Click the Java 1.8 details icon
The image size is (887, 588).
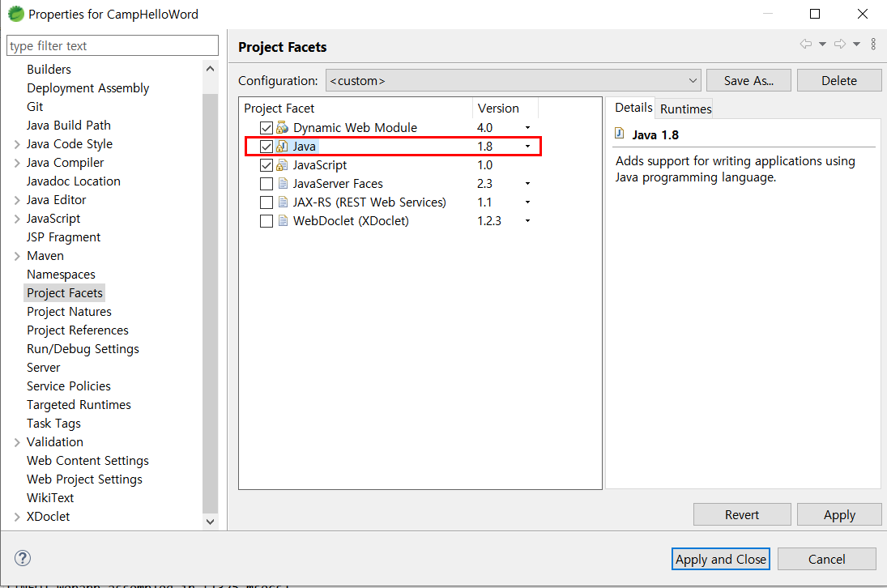click(620, 134)
